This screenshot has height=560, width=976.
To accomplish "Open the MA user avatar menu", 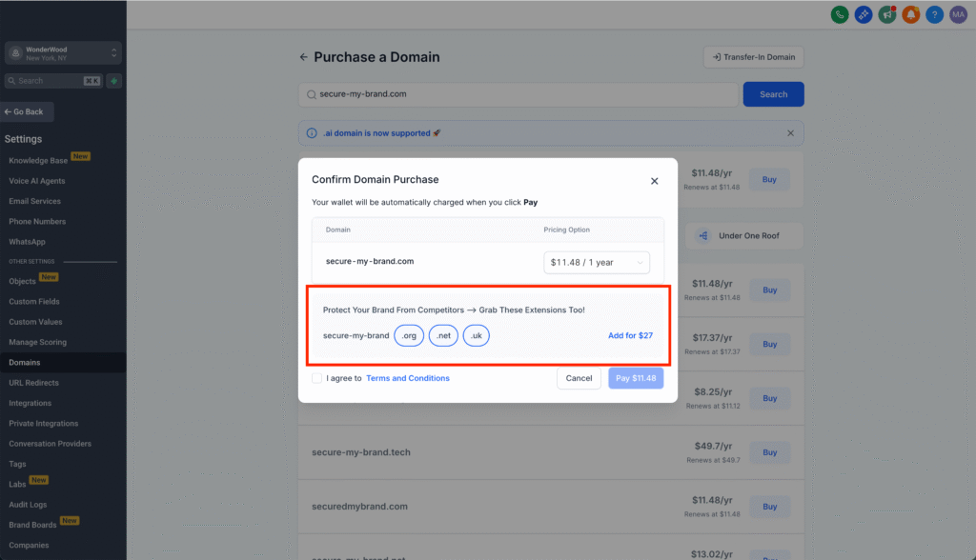I will (x=958, y=15).
